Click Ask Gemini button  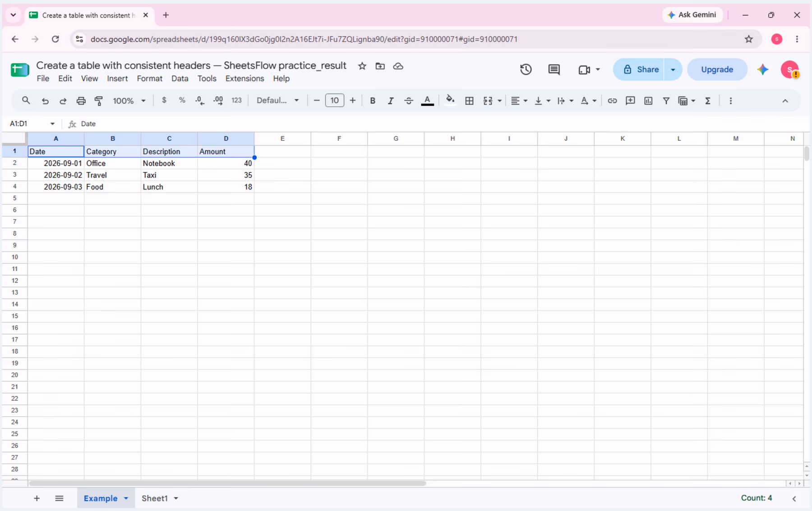[x=692, y=15]
